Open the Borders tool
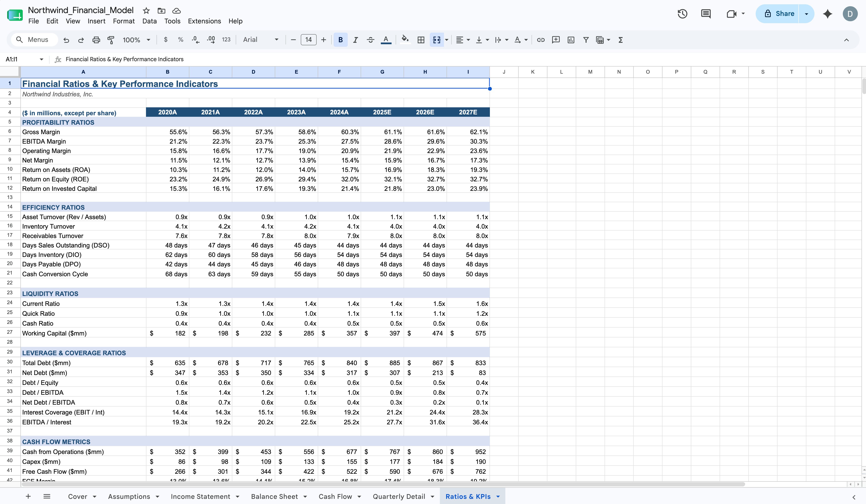Viewport: 866px width, 504px height. 421,40
